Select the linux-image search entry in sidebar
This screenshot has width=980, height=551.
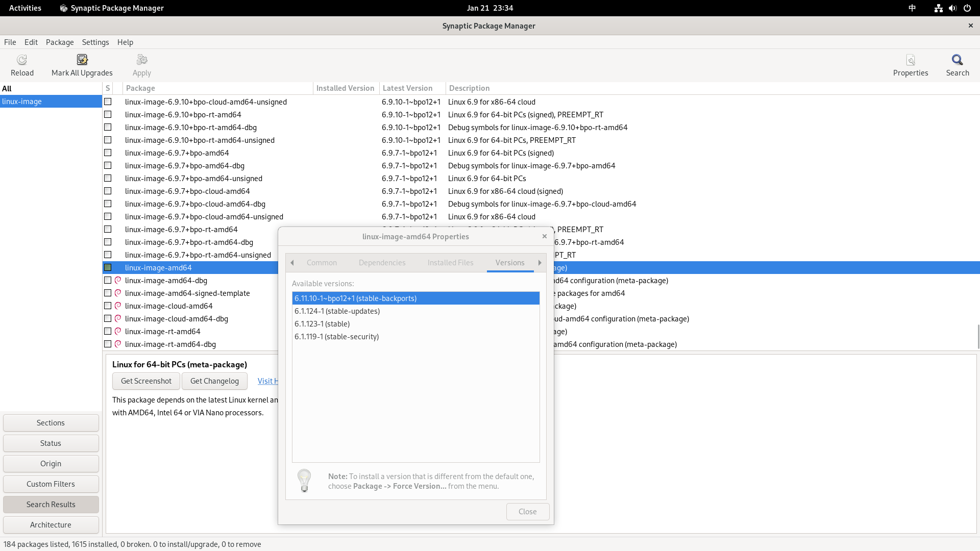51,101
